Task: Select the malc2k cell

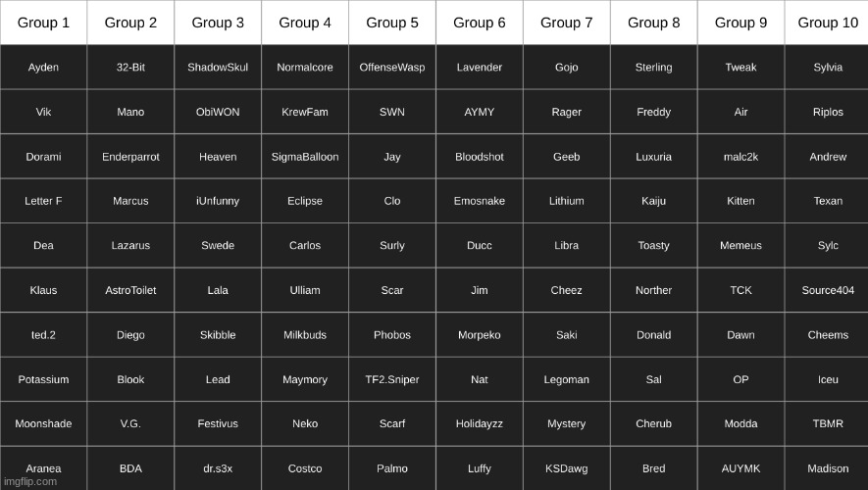Action: click(x=740, y=157)
